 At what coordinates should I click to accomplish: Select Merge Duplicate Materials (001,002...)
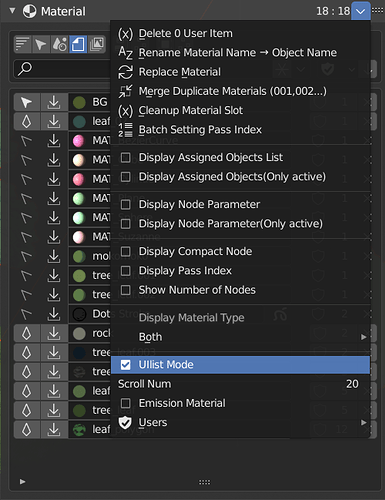click(x=241, y=91)
